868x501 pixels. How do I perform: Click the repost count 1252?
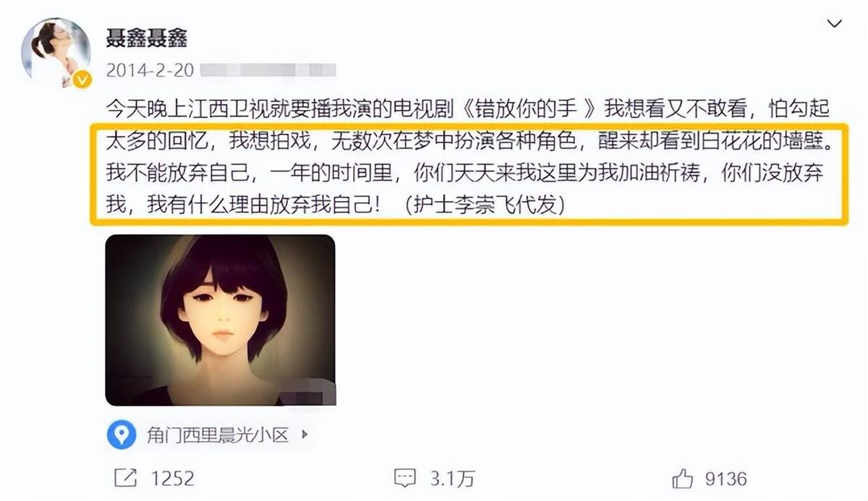(x=171, y=478)
